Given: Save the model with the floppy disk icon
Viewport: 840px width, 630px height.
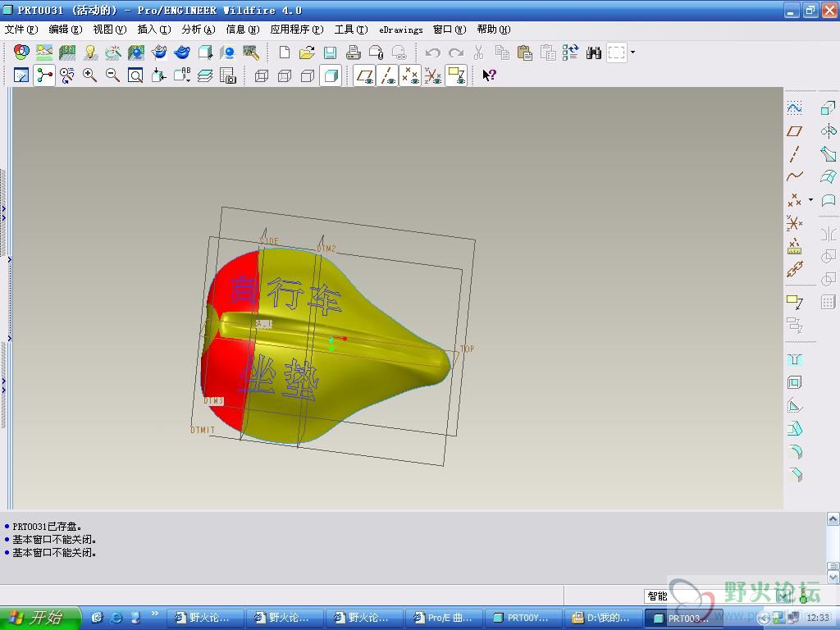Looking at the screenshot, I should click(x=330, y=52).
